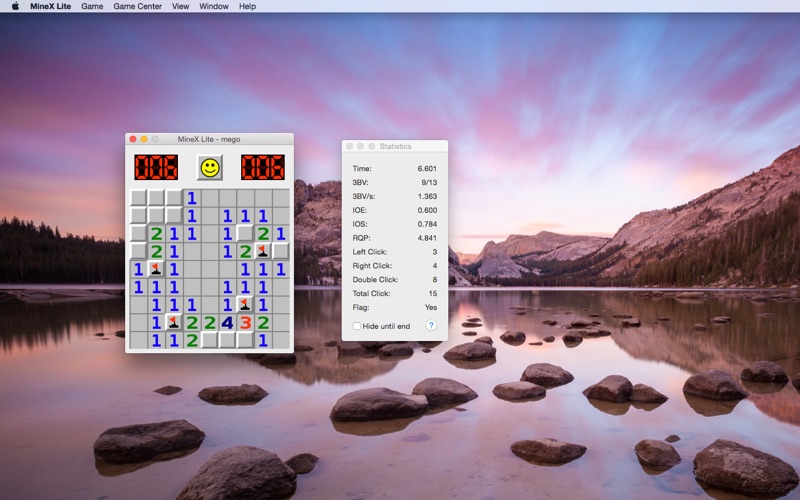Click the flagged cell in the row containing the 4

coord(173,322)
